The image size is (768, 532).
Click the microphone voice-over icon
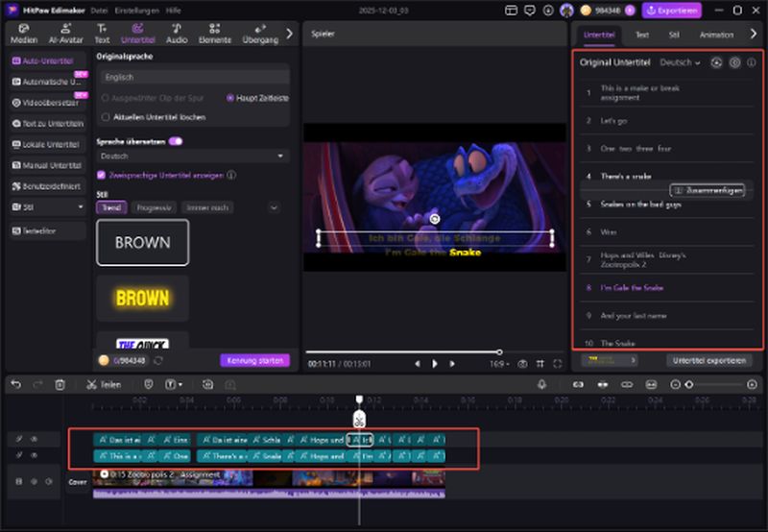(542, 384)
